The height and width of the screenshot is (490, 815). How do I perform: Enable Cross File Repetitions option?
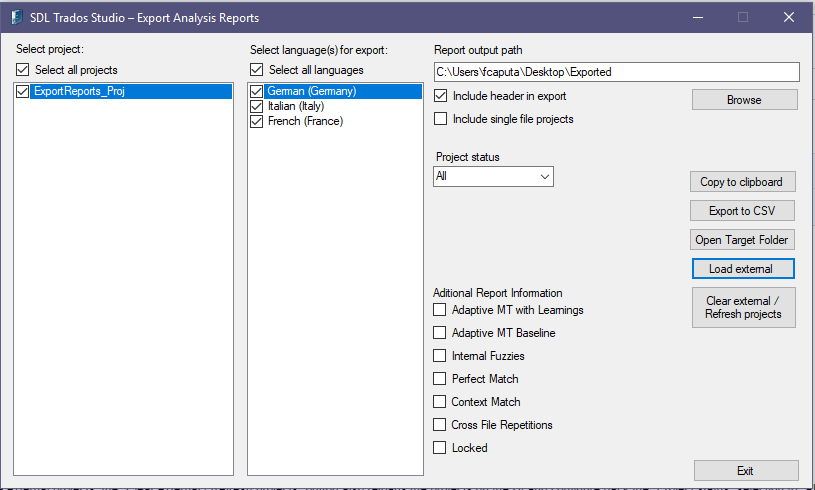point(440,425)
